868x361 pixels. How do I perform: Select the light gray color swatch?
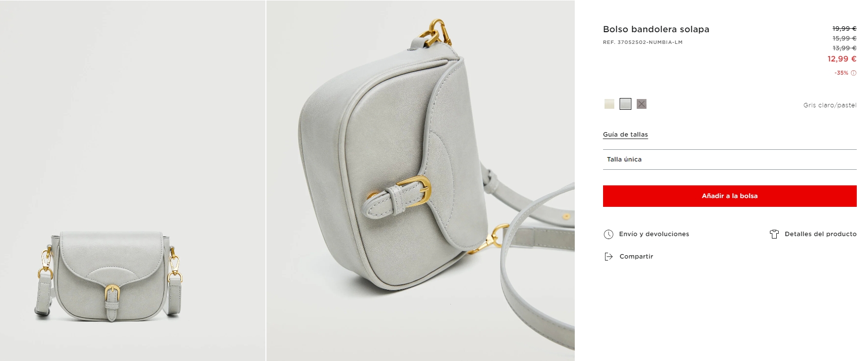coord(626,104)
